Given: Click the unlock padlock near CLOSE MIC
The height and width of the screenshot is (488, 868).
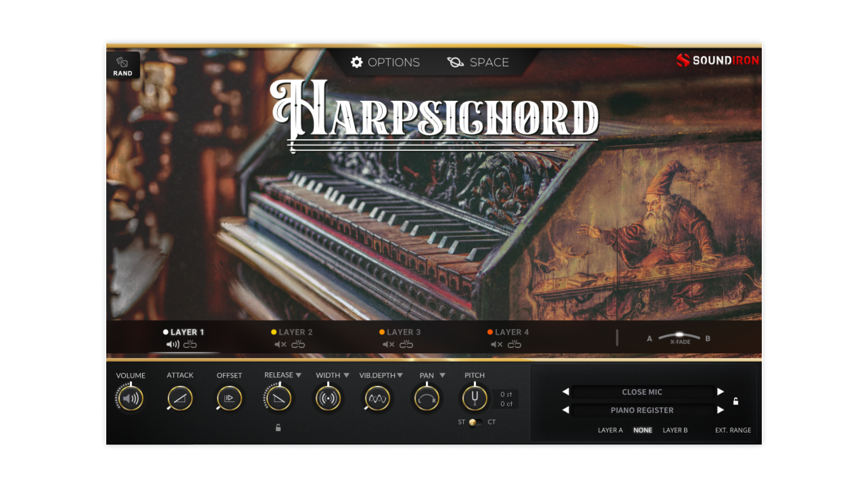Looking at the screenshot, I should click(736, 400).
